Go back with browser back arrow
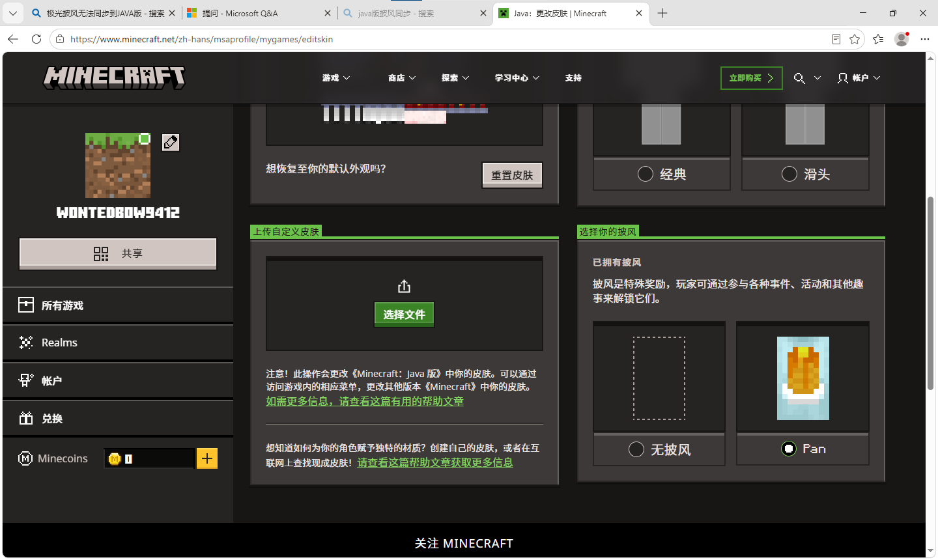This screenshot has height=560, width=938. 13,39
